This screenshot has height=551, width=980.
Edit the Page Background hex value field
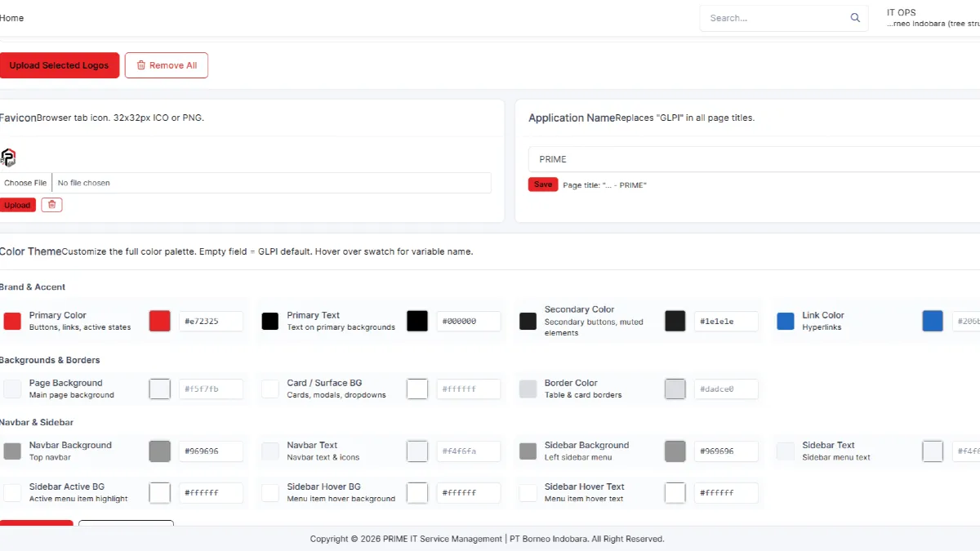(211, 389)
